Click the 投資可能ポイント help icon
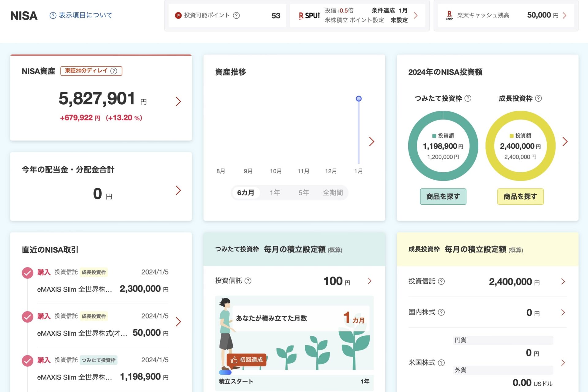This screenshot has height=392, width=588. (x=236, y=15)
